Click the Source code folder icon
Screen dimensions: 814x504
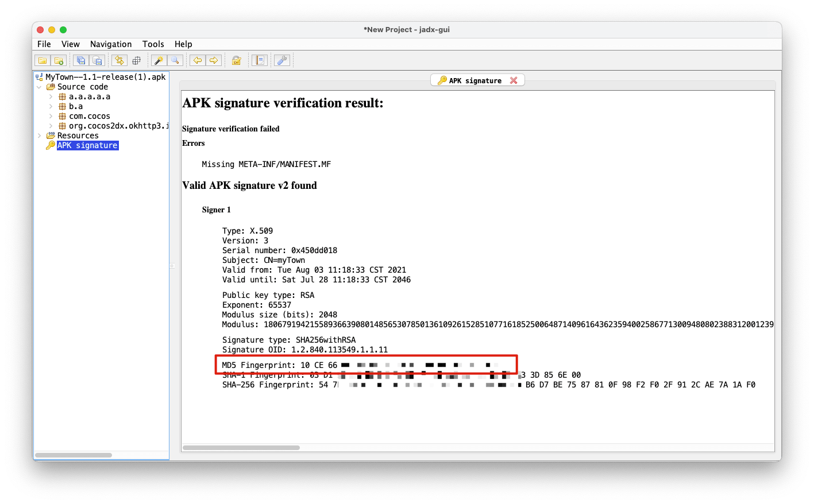pos(51,87)
